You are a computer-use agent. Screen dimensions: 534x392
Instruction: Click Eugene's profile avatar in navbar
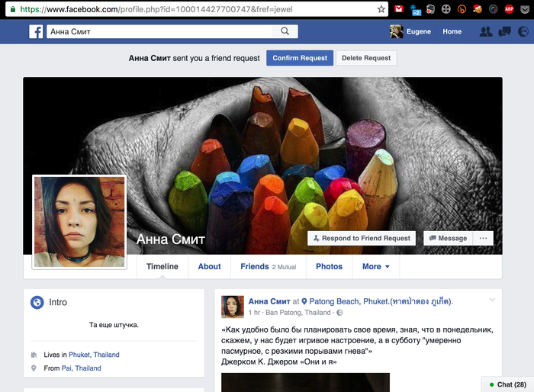(x=397, y=32)
